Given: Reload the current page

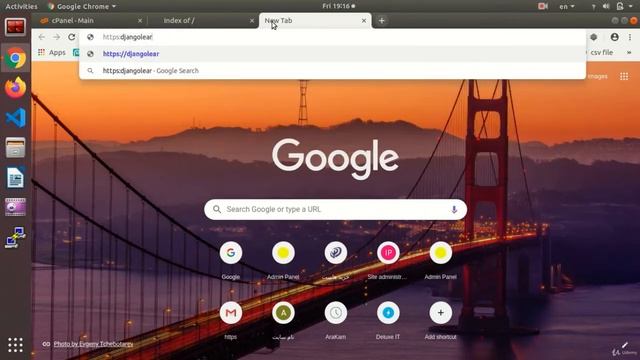Looking at the screenshot, I should pos(72,37).
